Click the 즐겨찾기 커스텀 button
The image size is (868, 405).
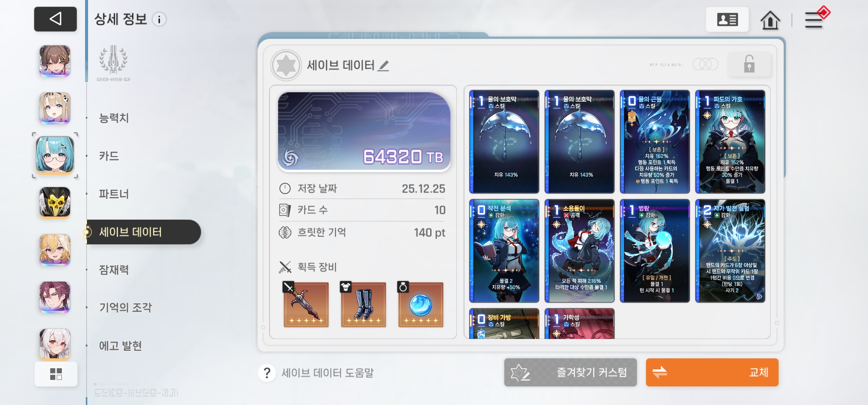(x=570, y=372)
